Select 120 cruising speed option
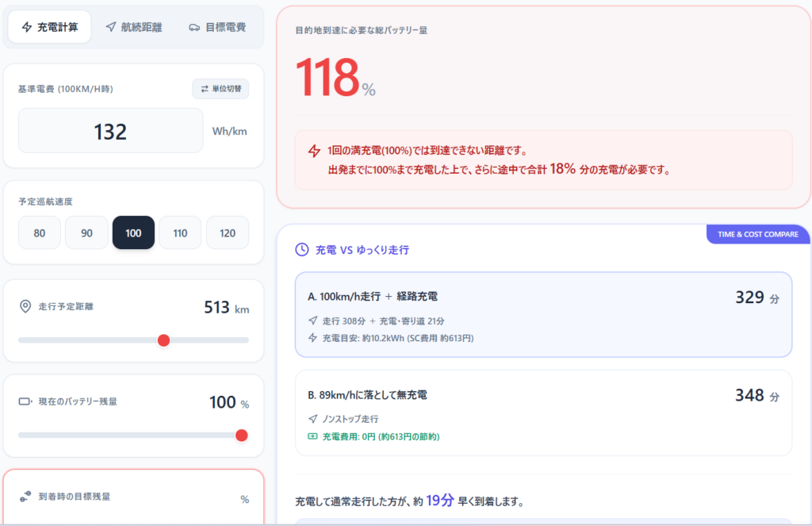This screenshot has width=812, height=526. [228, 233]
